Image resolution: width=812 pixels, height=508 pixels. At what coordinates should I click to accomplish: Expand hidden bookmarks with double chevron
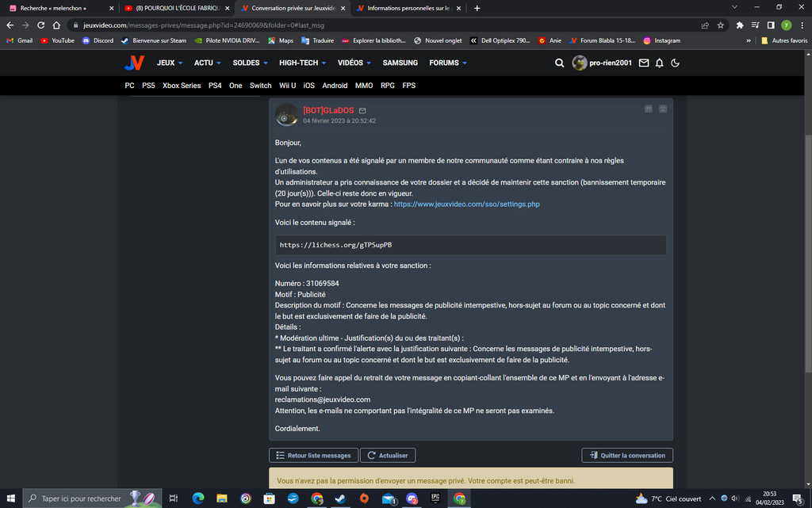[x=749, y=40]
